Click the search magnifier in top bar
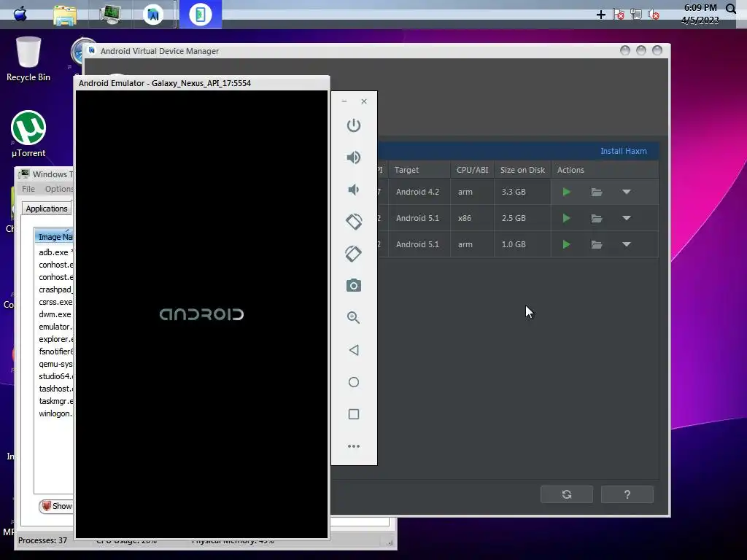747x560 pixels. [731, 9]
